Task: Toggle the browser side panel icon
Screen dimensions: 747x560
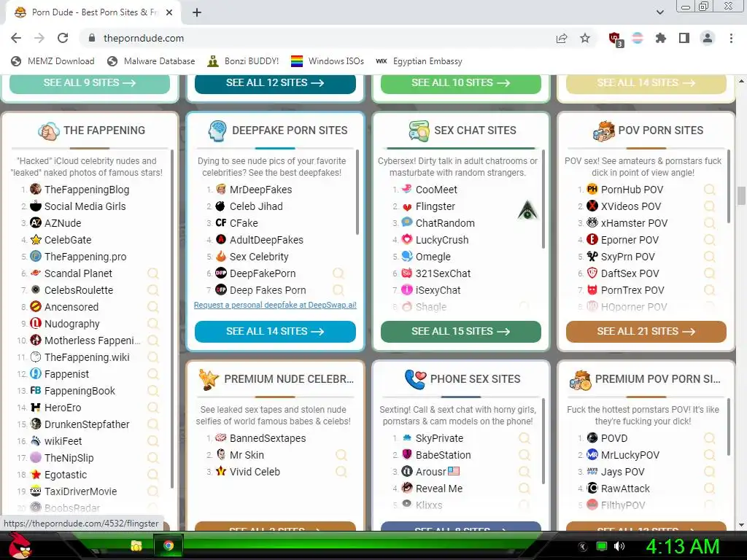Action: [x=684, y=38]
